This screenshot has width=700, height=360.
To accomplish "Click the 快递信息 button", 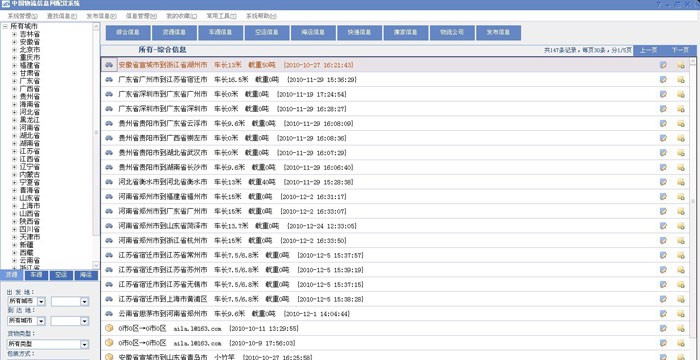I will (x=360, y=33).
